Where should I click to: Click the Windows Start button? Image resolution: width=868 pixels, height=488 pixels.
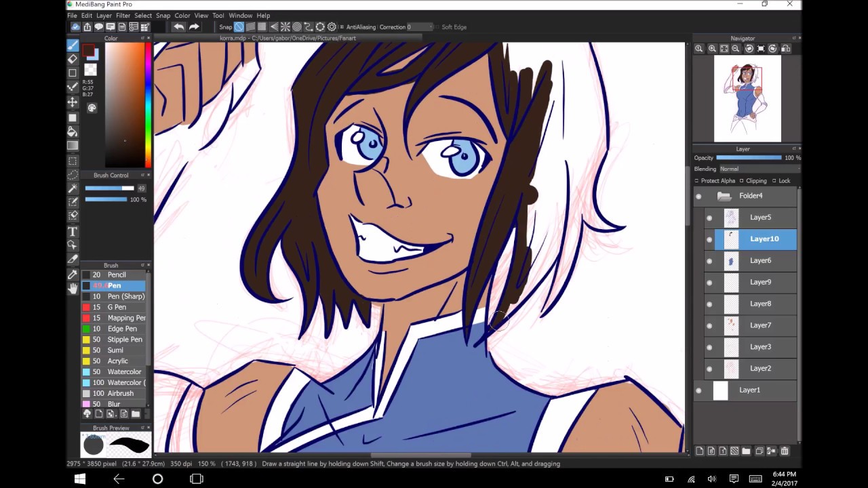click(x=80, y=479)
